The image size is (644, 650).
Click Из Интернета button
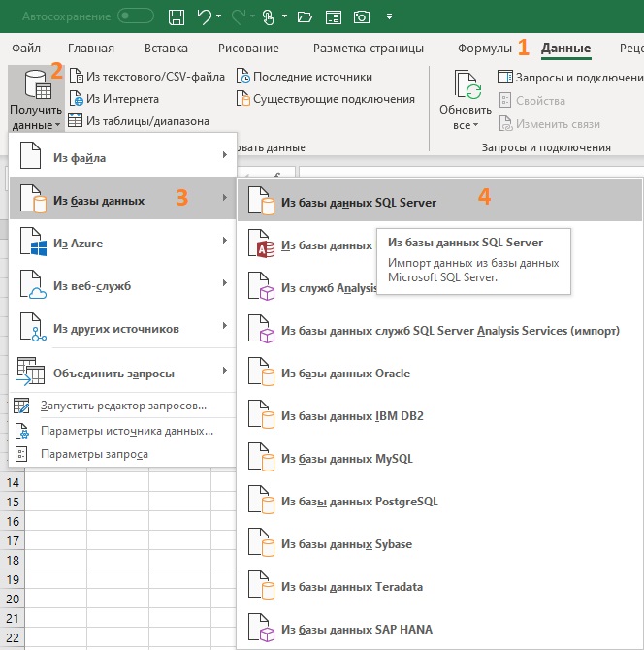[114, 99]
